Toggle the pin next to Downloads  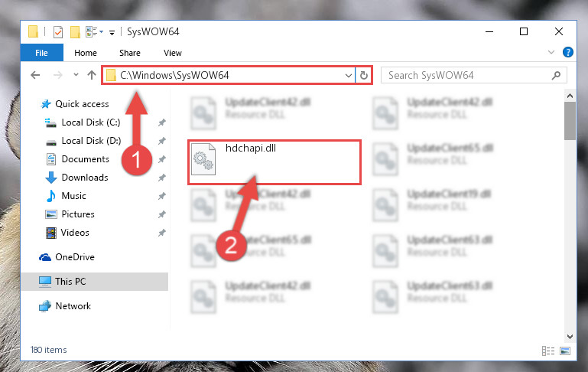(x=161, y=178)
